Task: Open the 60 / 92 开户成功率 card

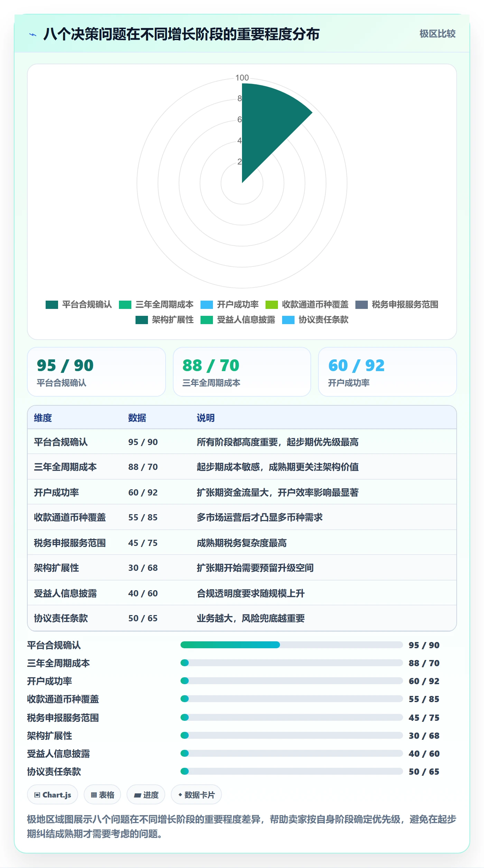Action: pos(388,372)
